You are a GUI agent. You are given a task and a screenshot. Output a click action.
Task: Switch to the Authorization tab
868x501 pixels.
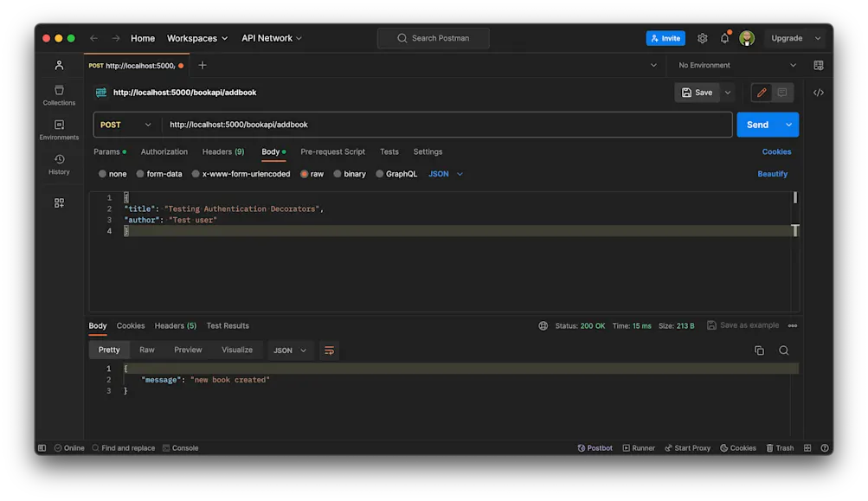pos(164,151)
